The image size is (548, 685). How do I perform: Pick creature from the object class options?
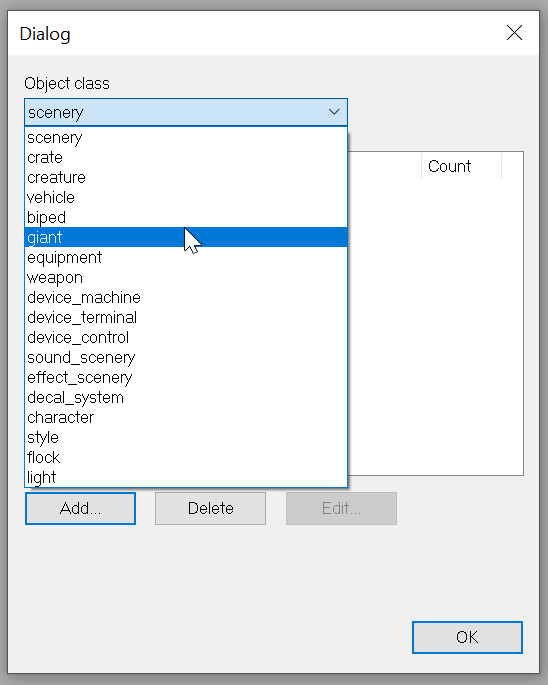[x=186, y=177]
